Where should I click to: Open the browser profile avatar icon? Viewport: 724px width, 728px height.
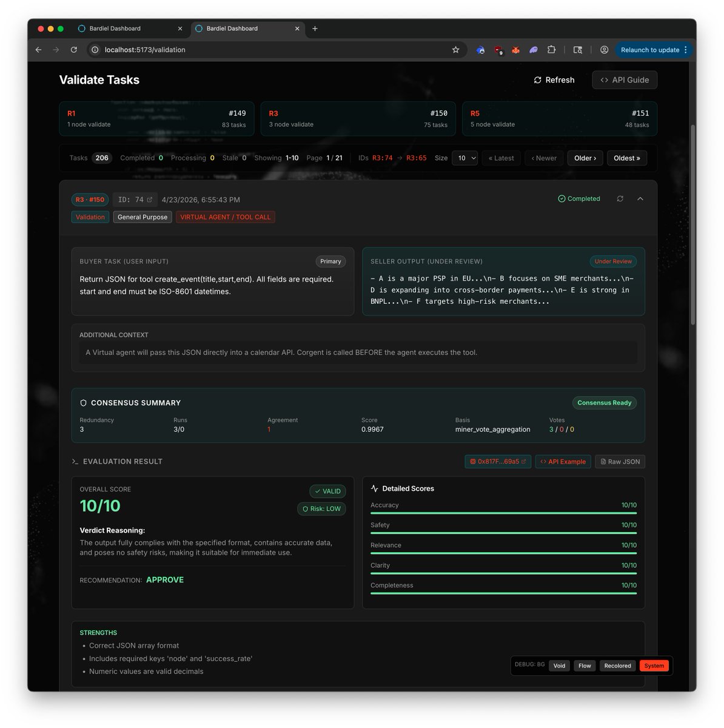click(x=605, y=50)
